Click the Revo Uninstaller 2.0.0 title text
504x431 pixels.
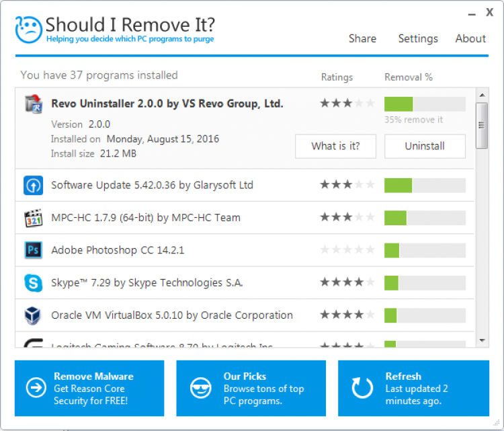(x=167, y=104)
